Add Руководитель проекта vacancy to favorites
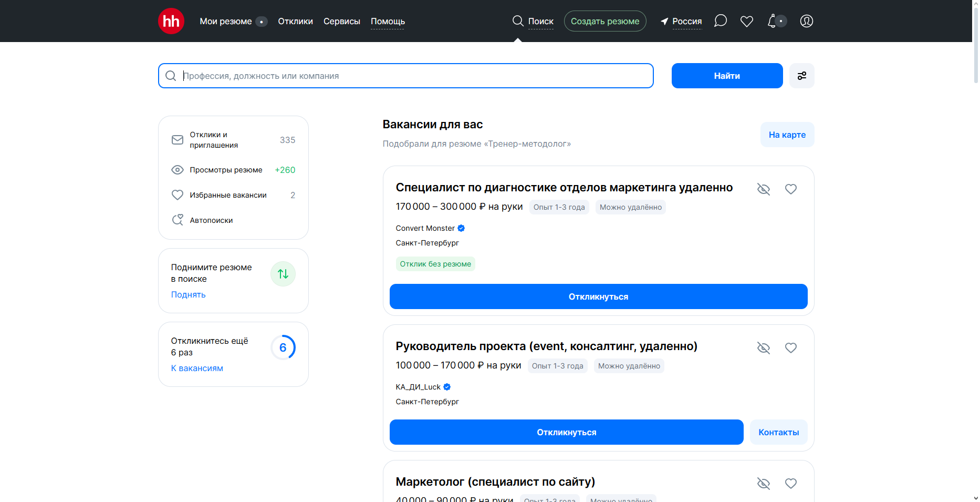The width and height of the screenshot is (980, 502). pyautogui.click(x=790, y=348)
